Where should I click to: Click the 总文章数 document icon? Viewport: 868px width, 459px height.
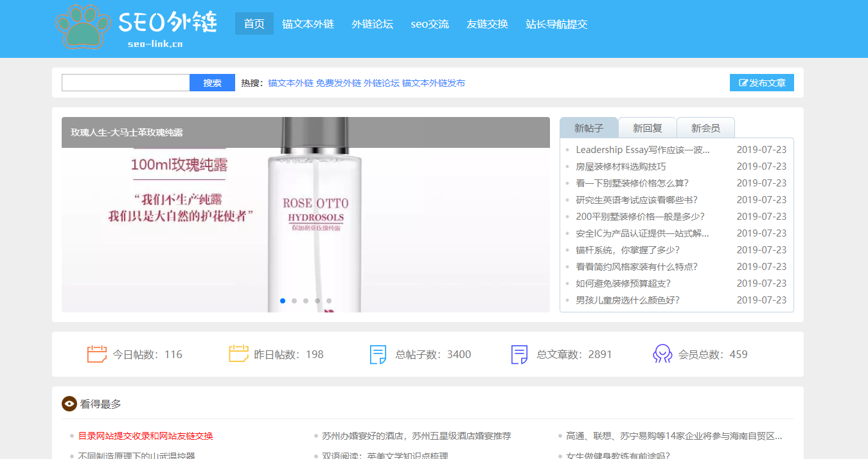pos(519,354)
